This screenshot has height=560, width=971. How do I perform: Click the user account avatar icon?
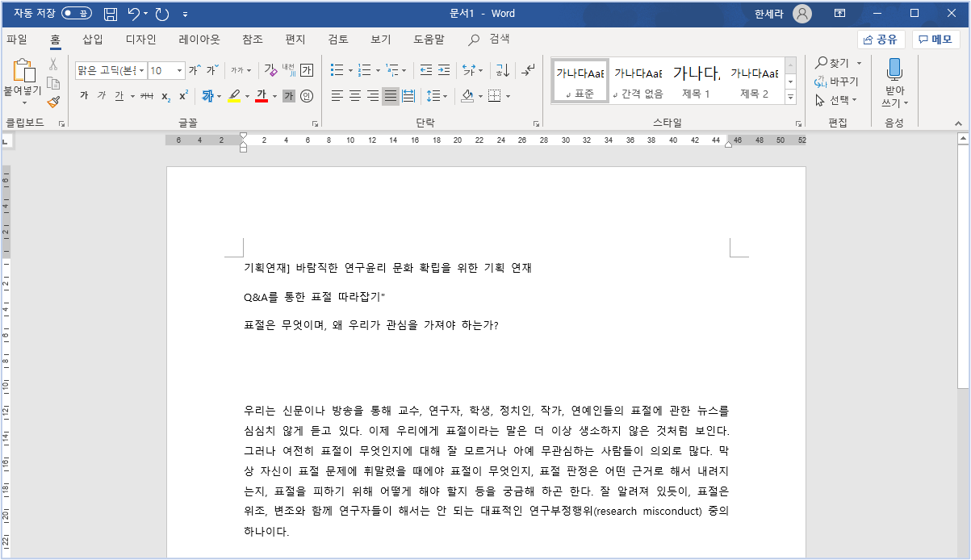(802, 14)
